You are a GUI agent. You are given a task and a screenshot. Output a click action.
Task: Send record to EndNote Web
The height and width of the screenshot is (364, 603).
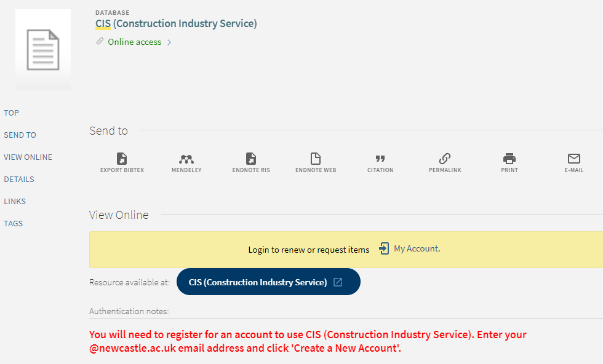[316, 159]
